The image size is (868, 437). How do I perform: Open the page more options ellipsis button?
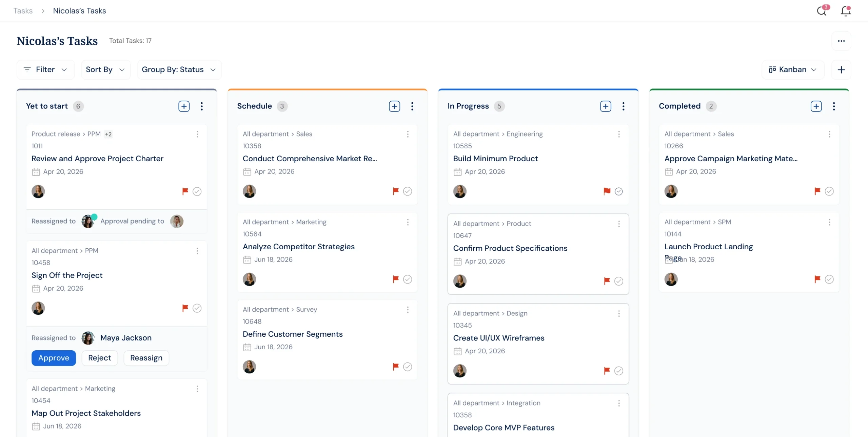pos(841,41)
